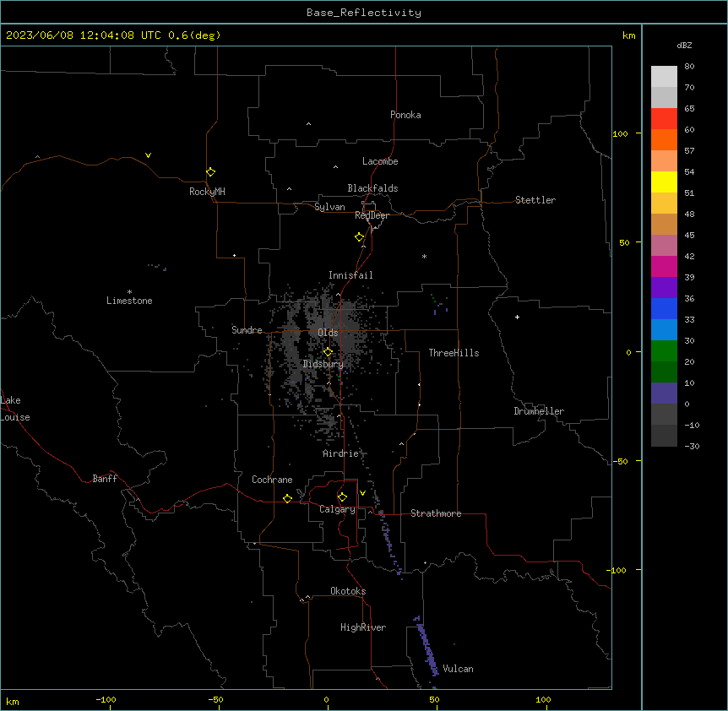Select the purple 36-39 dBZ legend swatch
Image resolution: width=728 pixels, height=711 pixels.
pyautogui.click(x=664, y=288)
